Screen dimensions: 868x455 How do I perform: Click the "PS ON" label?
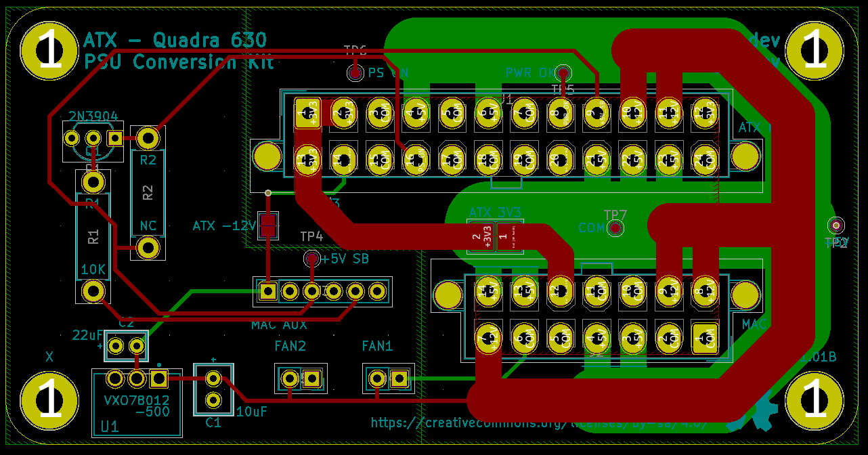point(388,72)
